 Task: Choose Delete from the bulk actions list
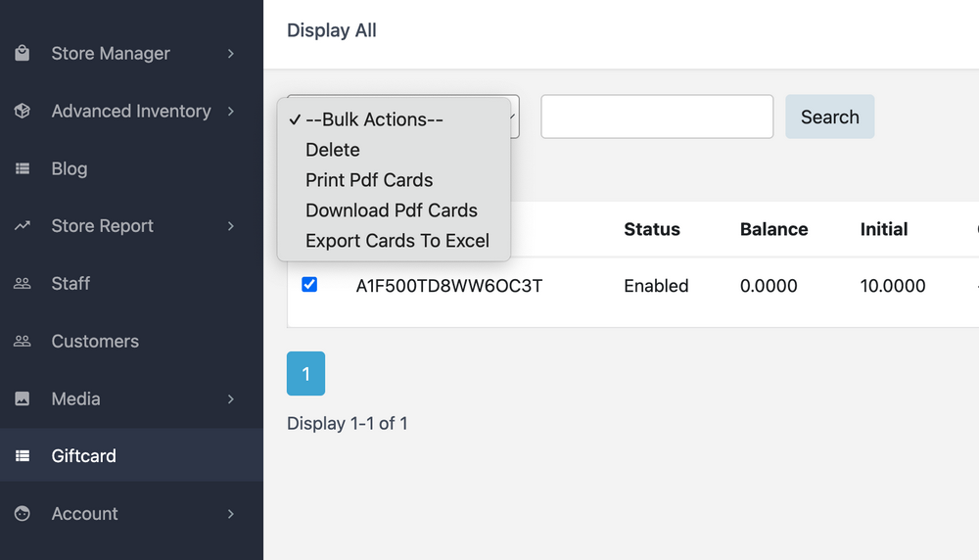(333, 150)
